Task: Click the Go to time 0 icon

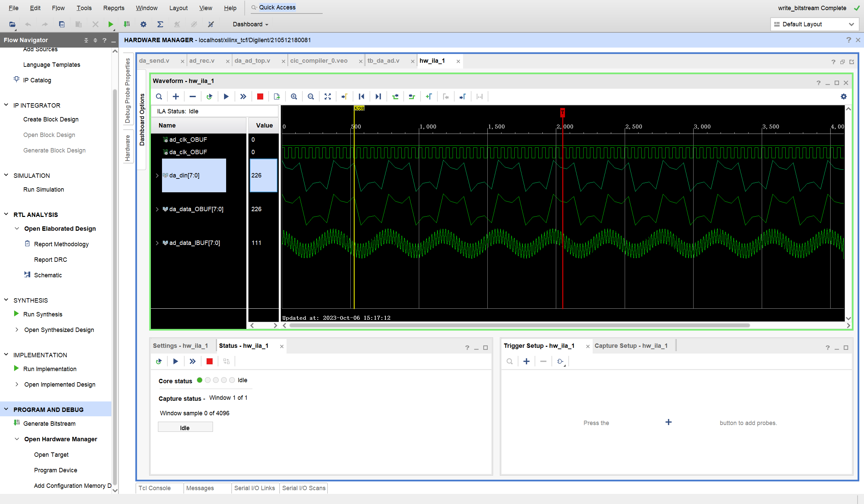Action: (x=361, y=96)
